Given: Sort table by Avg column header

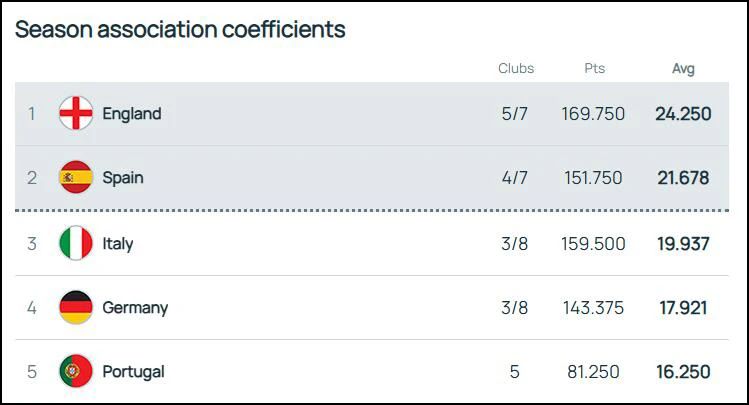Looking at the screenshot, I should [x=683, y=69].
